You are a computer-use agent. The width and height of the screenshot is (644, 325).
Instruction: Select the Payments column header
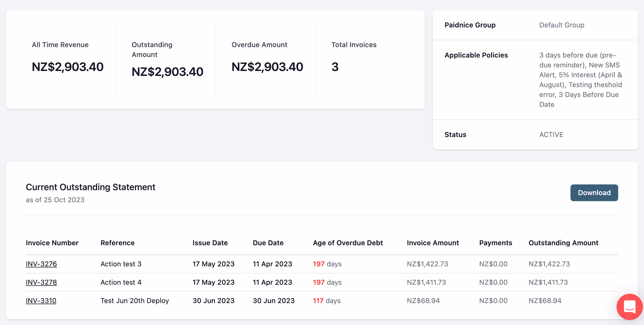point(496,243)
